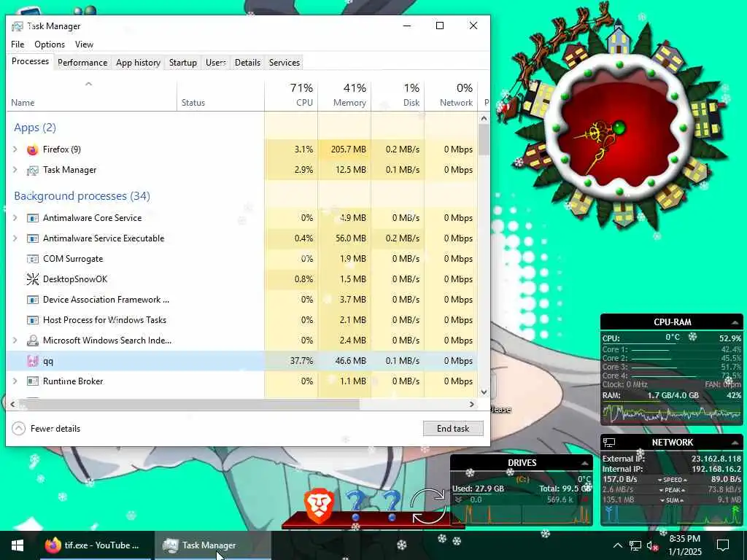
Task: Open the Options menu
Action: click(50, 44)
